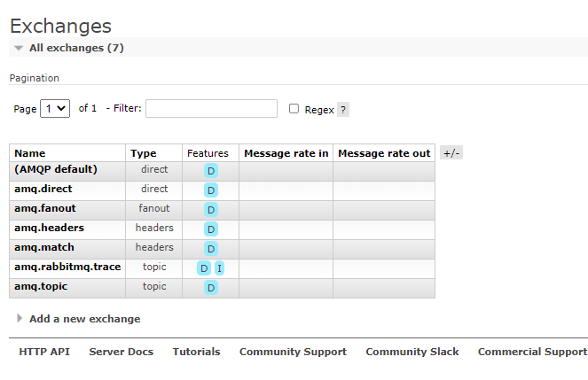Click durable D badge of amq.direct
The height and width of the screenshot is (380, 588).
click(x=211, y=190)
